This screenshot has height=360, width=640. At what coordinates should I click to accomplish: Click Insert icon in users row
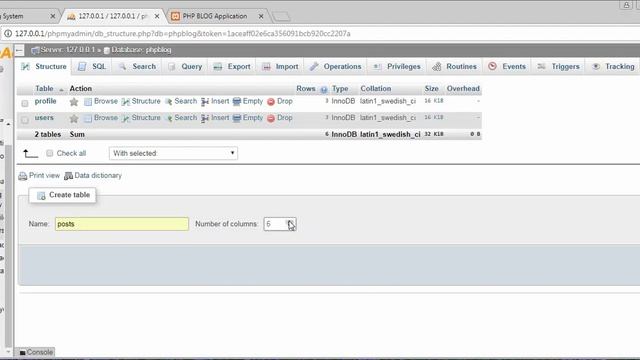(205, 118)
